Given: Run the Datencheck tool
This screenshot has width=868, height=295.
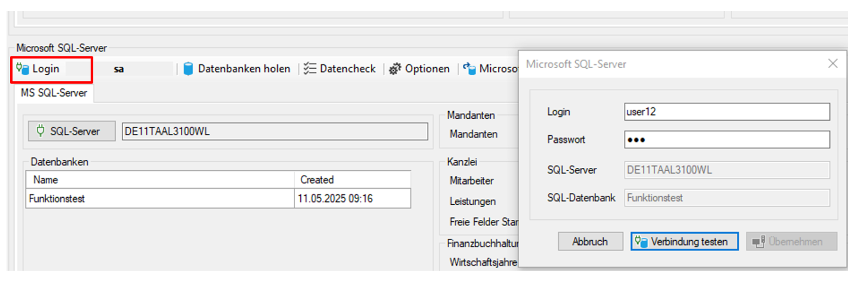Looking at the screenshot, I should point(339,69).
